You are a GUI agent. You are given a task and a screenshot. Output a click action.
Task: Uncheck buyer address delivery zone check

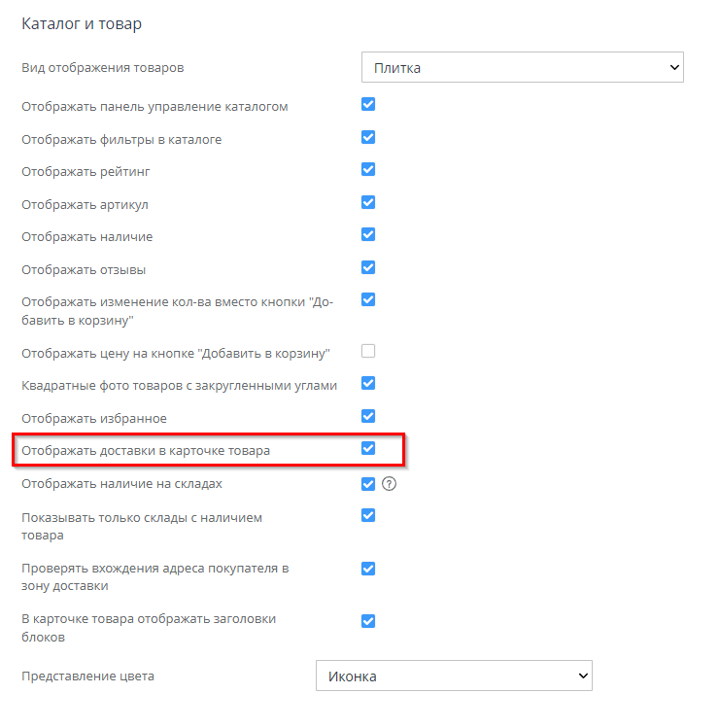click(x=368, y=569)
